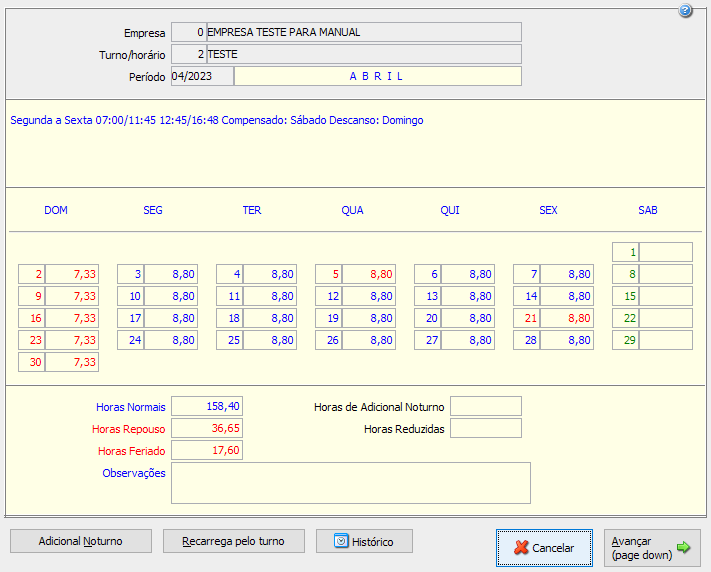Select the Horas Feriado value field
Viewport: 711px width, 572px height.
click(x=207, y=451)
